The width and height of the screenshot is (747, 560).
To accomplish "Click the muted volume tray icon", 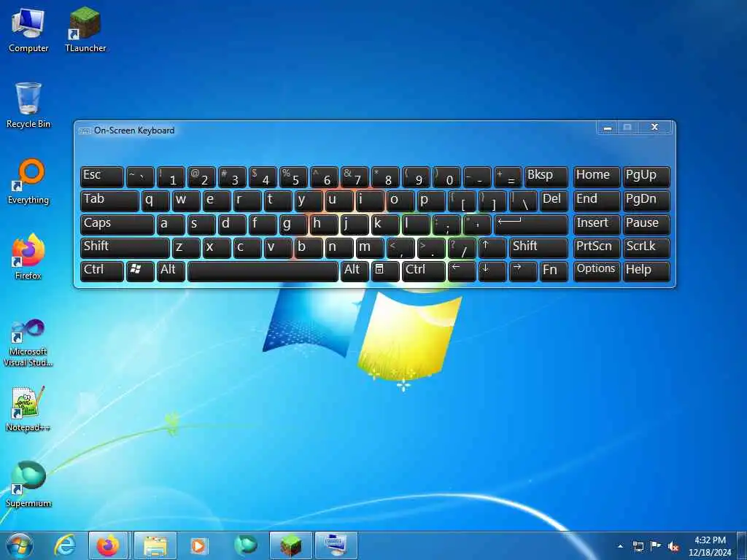I will tap(673, 547).
